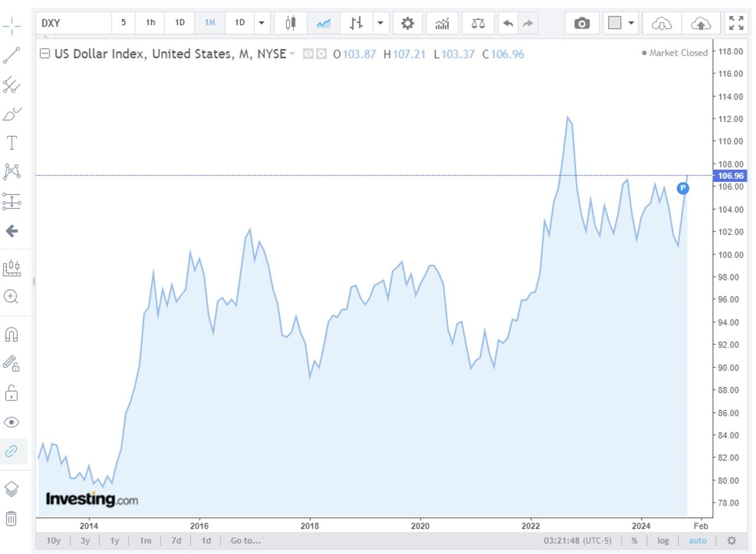The image size is (756, 554).
Task: Select the brush drawing tool
Action: click(x=12, y=113)
